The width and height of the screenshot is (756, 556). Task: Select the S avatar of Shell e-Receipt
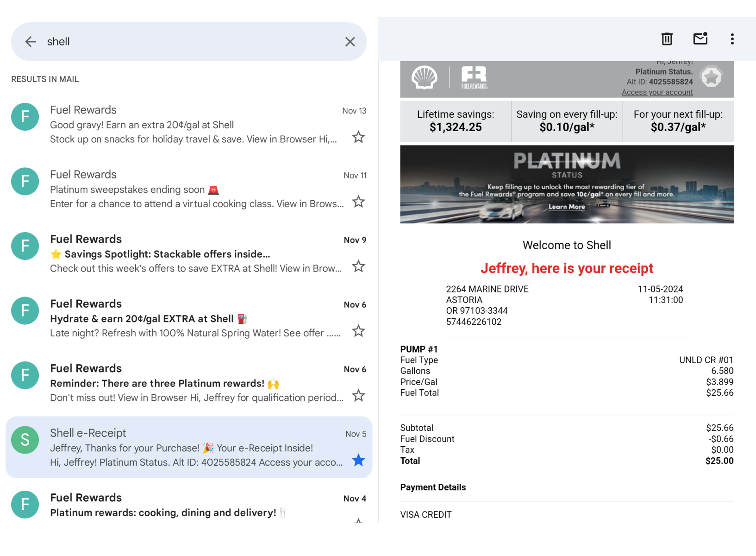pyautogui.click(x=25, y=440)
